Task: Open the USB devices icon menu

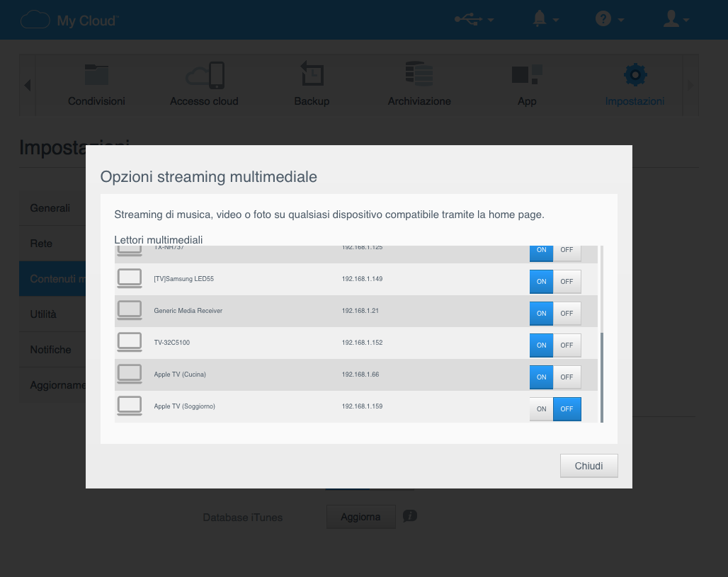Action: click(x=469, y=20)
